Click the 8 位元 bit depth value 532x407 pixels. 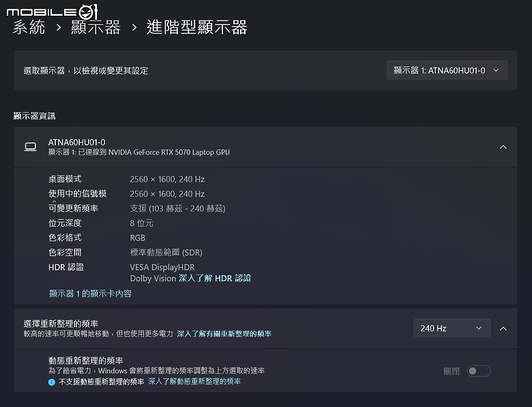coord(141,223)
